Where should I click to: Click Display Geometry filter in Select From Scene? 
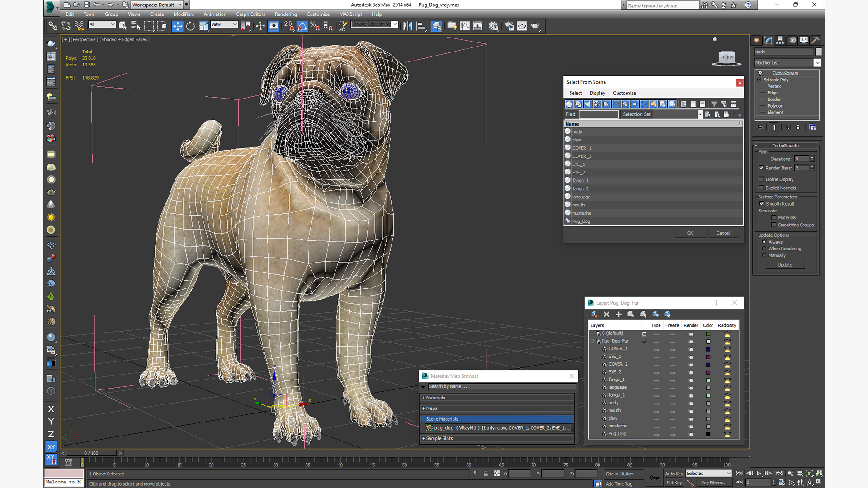[569, 104]
